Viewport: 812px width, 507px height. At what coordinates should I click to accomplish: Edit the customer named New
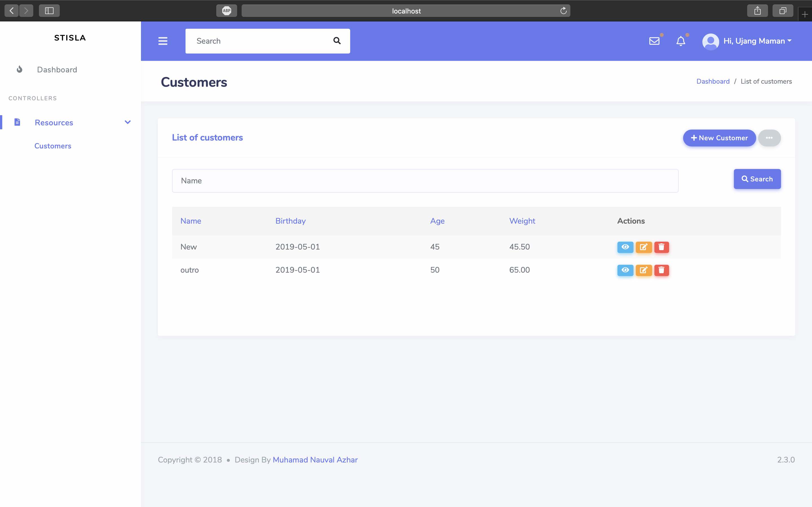coord(643,247)
